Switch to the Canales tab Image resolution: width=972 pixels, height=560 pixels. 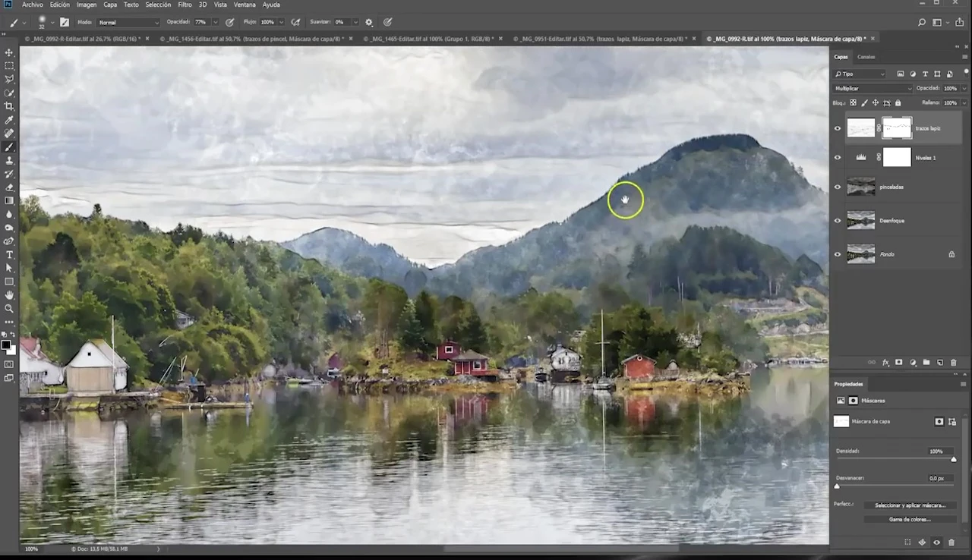point(866,57)
